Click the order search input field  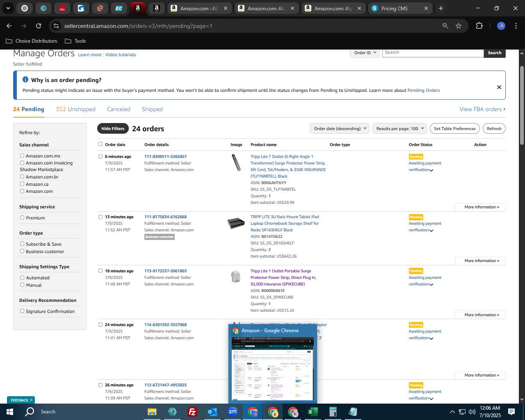433,52
